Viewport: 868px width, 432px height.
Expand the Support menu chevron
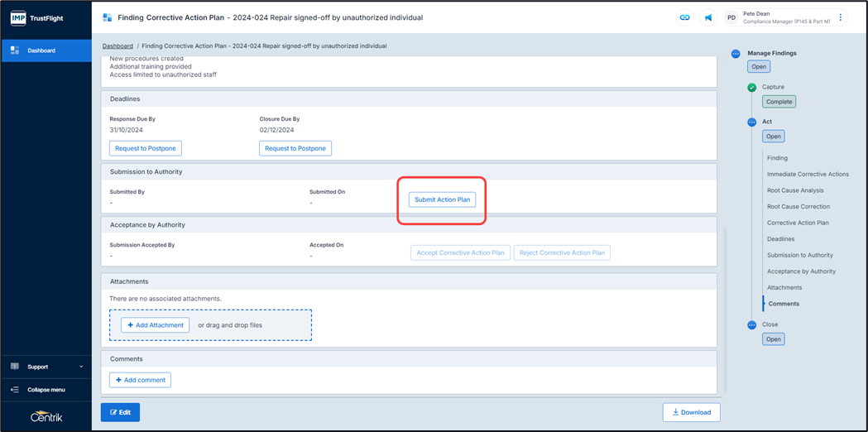click(x=81, y=367)
